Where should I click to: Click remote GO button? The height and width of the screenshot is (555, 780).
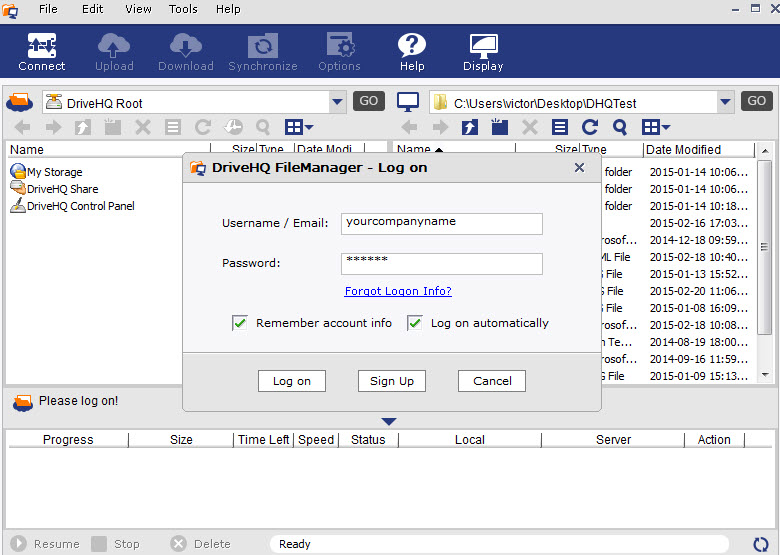pyautogui.click(x=369, y=101)
